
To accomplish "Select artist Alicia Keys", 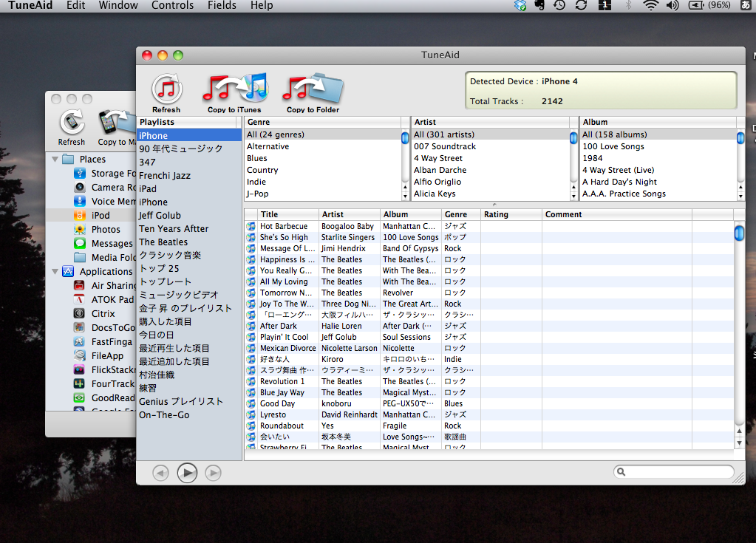I will tap(491, 194).
